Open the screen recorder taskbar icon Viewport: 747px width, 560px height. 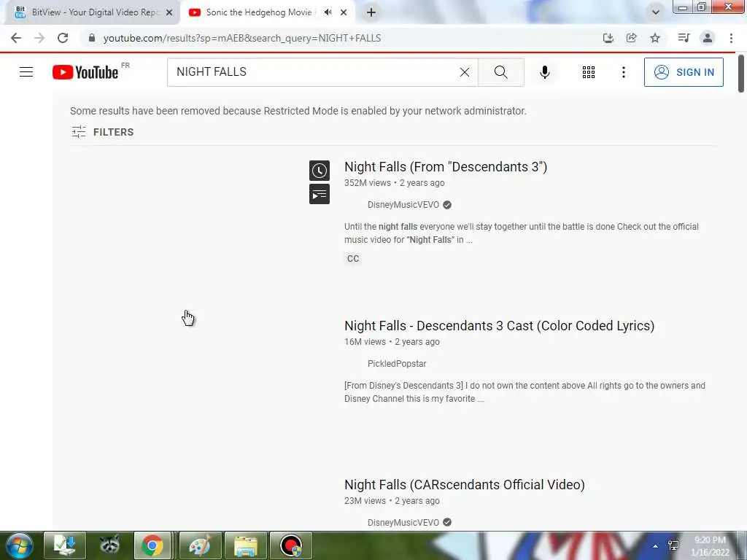click(290, 545)
